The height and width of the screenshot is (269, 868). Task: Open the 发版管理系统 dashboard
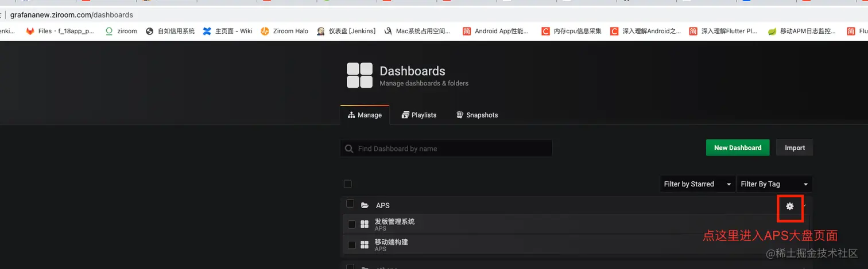[x=576, y=225]
